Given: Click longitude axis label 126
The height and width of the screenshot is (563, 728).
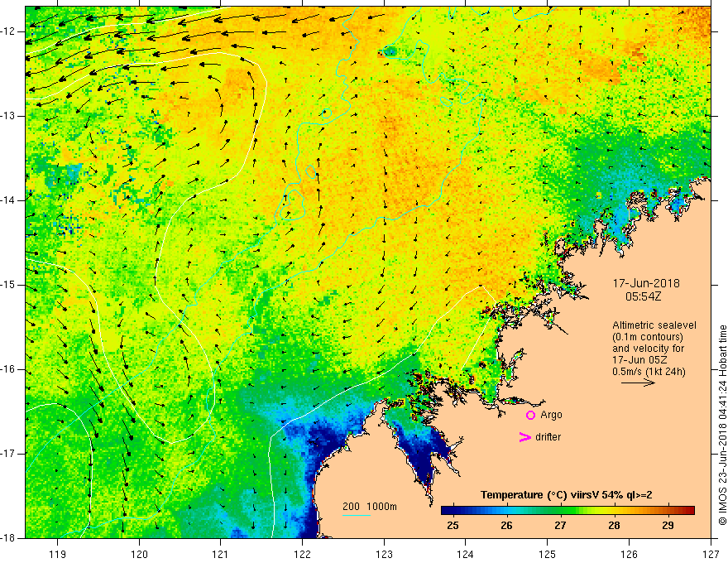Looking at the screenshot, I should [629, 554].
